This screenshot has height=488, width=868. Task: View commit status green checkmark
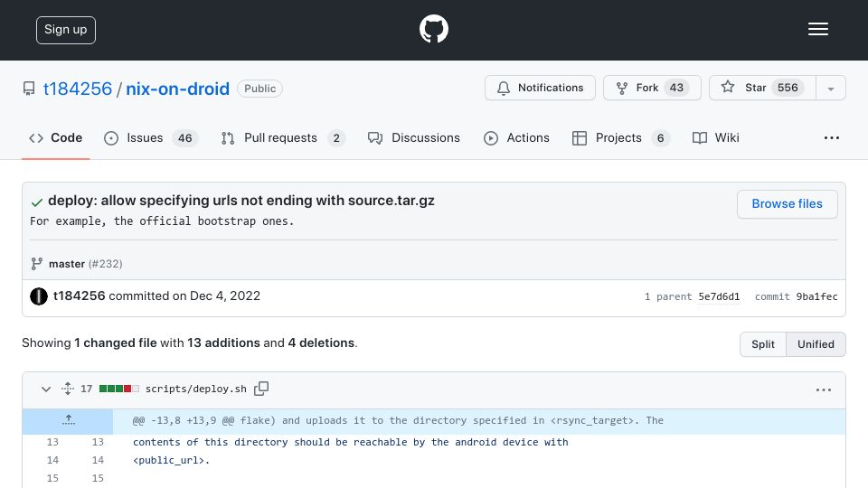click(37, 202)
